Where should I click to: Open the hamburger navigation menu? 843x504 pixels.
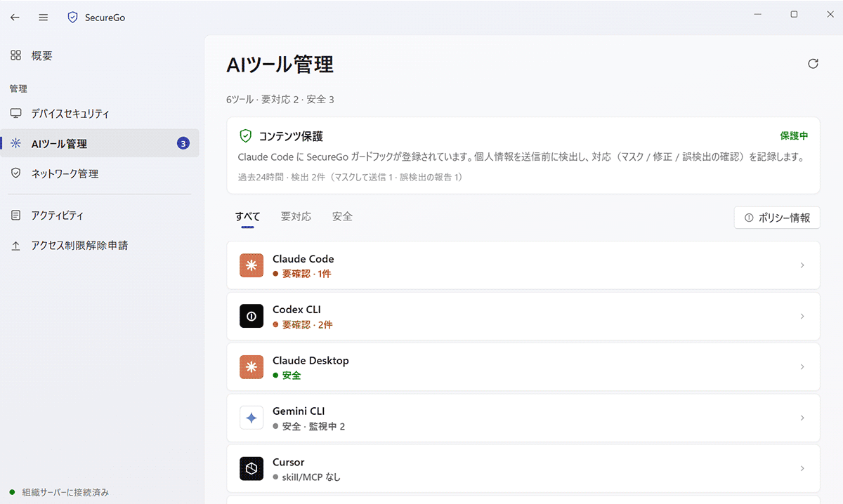tap(44, 18)
